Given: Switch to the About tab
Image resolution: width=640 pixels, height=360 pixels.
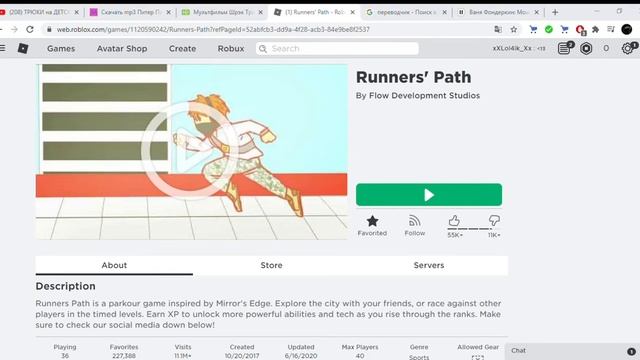Looking at the screenshot, I should pos(114,265).
